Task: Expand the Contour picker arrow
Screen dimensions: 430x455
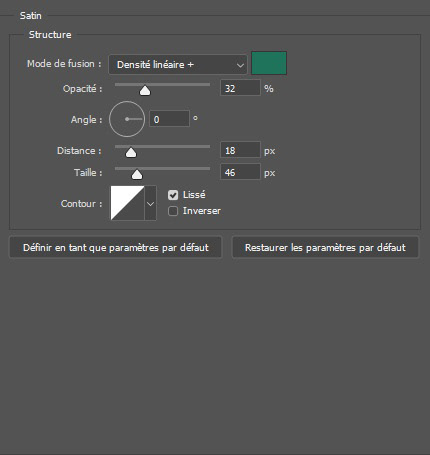Action: coord(150,203)
